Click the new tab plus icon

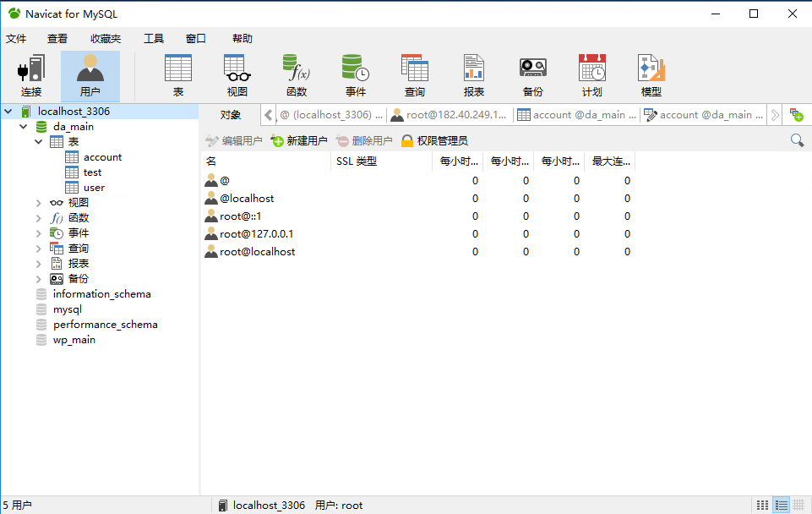pyautogui.click(x=797, y=114)
